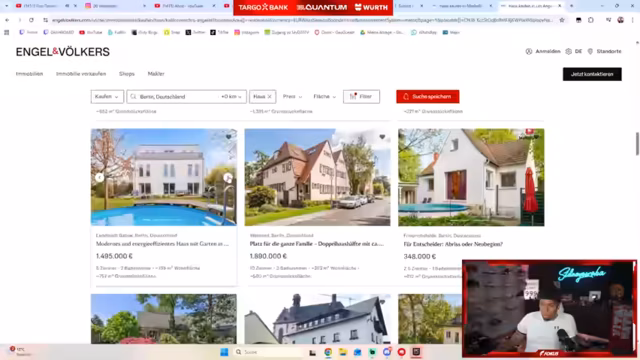Image resolution: width=640 pixels, height=360 pixels.
Task: Favorite the Doppelhaushälfte listing via heart icon
Action: [x=382, y=137]
